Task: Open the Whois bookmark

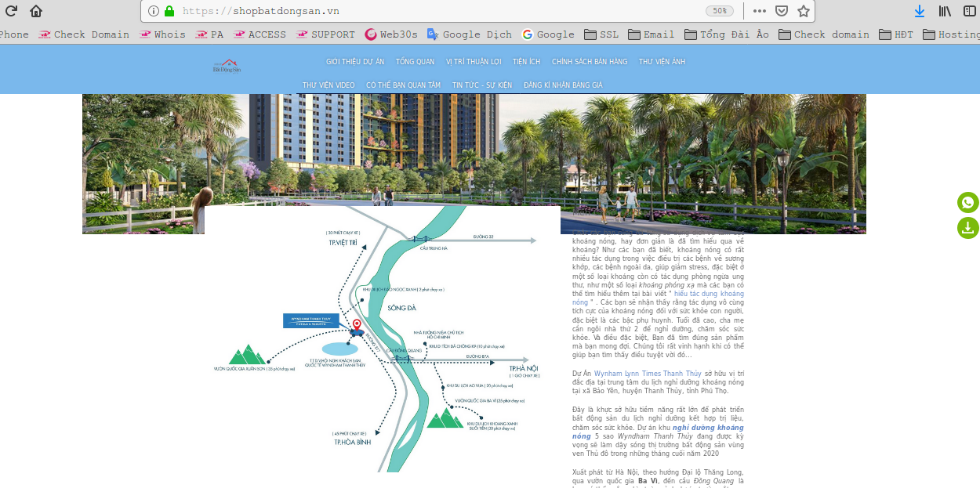Action: (162, 34)
